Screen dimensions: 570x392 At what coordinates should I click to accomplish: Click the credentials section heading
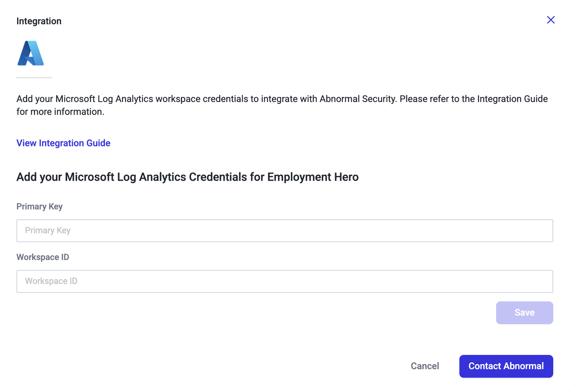[x=187, y=177]
